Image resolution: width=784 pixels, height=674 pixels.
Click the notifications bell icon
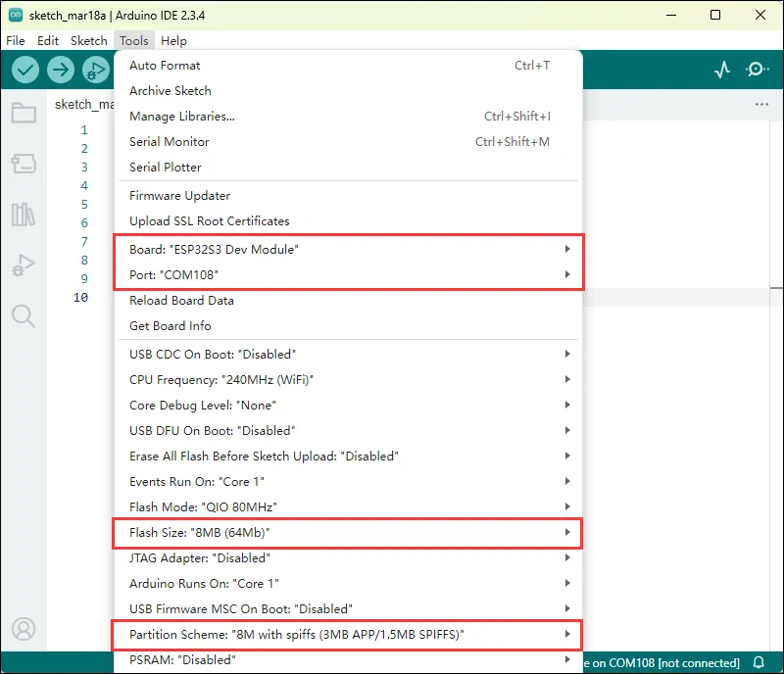(759, 662)
